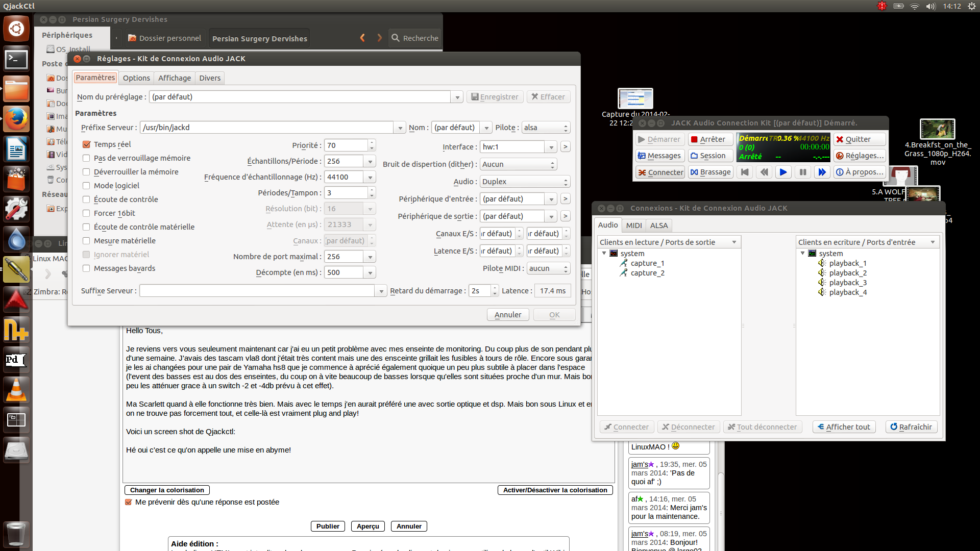Switch to the Options tab in Réglages
Image resolution: width=980 pixels, height=551 pixels.
[136, 78]
